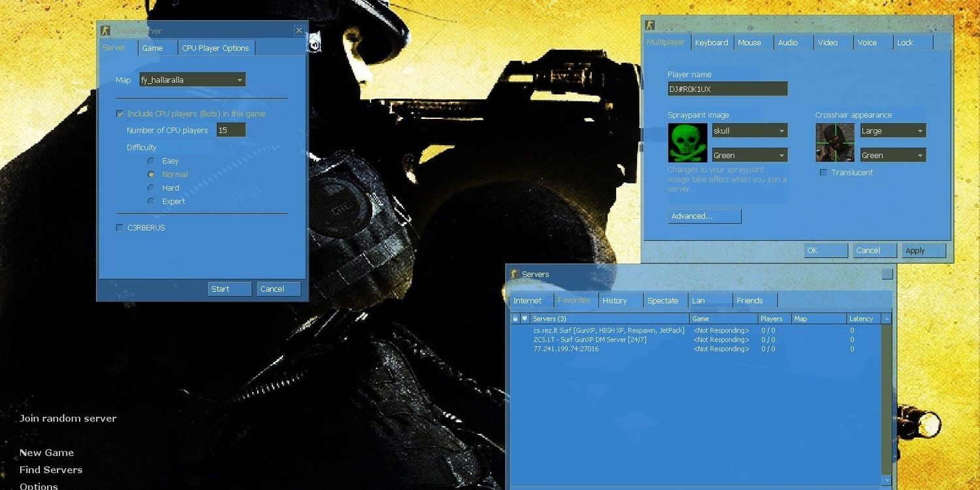This screenshot has width=980, height=490.
Task: Click the Servers list scroll up arrow
Action: point(887,319)
